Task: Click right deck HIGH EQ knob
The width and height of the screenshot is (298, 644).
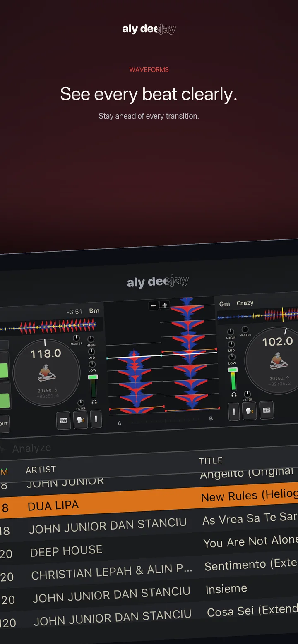Action: (231, 332)
